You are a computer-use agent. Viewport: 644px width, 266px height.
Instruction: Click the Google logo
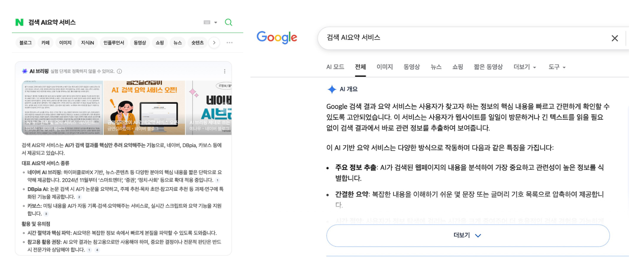pyautogui.click(x=277, y=38)
